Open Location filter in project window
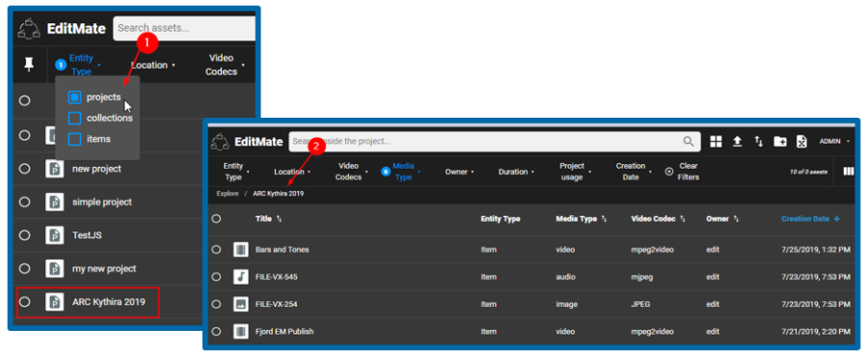Image resolution: width=868 pixels, height=355 pixels. click(x=291, y=172)
